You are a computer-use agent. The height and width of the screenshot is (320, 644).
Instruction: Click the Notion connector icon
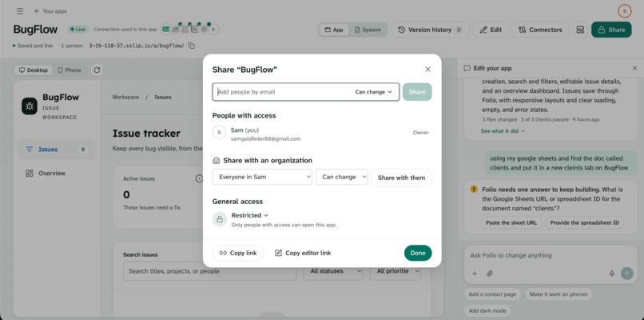point(195,30)
